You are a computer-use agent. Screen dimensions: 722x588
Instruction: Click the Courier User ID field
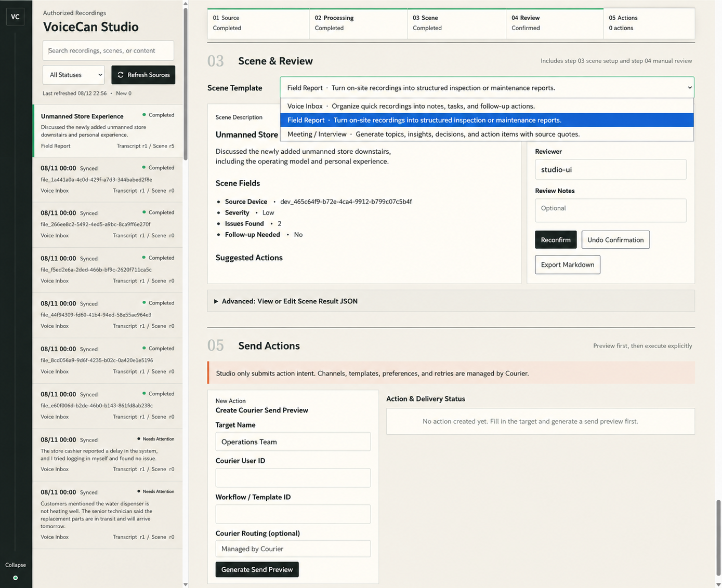[293, 478]
